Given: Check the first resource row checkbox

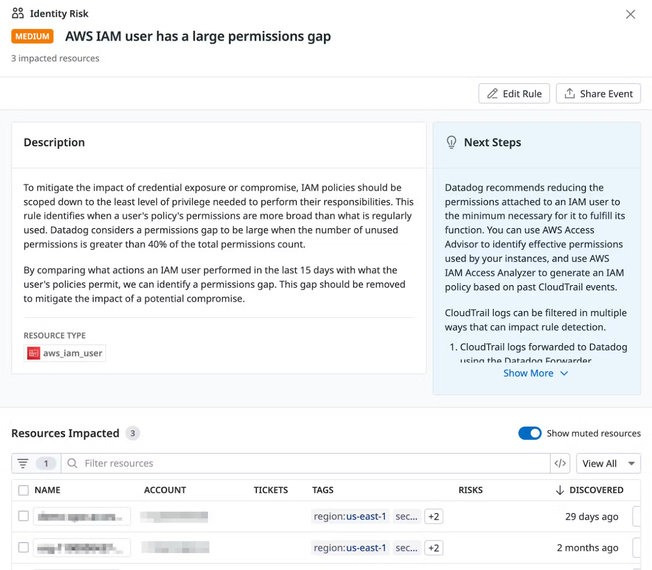Looking at the screenshot, I should [x=23, y=516].
